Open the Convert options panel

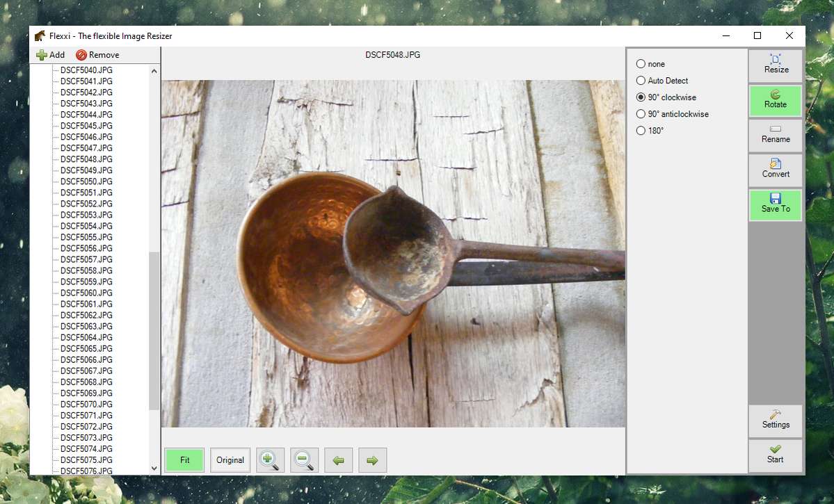pyautogui.click(x=776, y=170)
